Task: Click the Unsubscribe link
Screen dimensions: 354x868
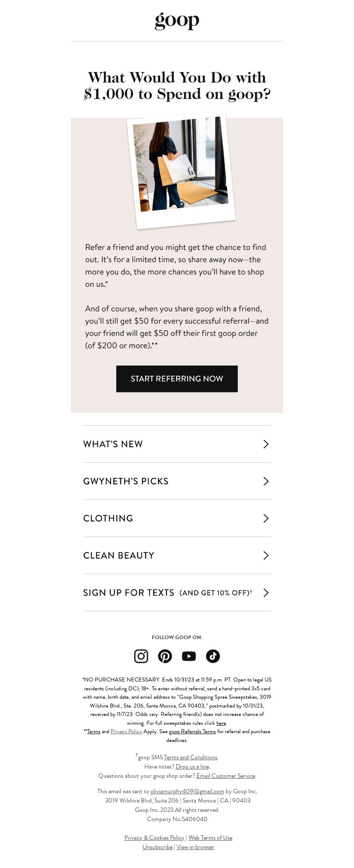Action: (158, 847)
